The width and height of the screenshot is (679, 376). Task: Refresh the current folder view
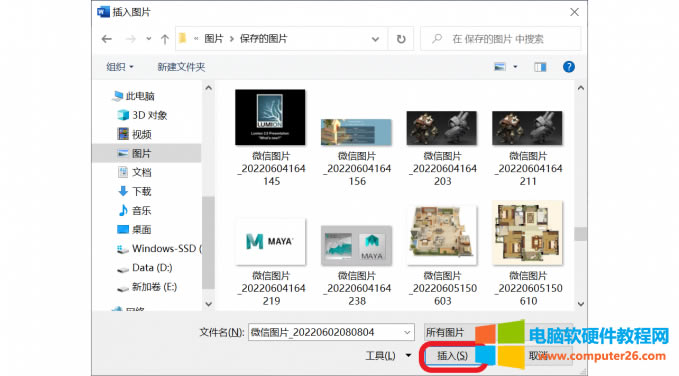(x=401, y=39)
